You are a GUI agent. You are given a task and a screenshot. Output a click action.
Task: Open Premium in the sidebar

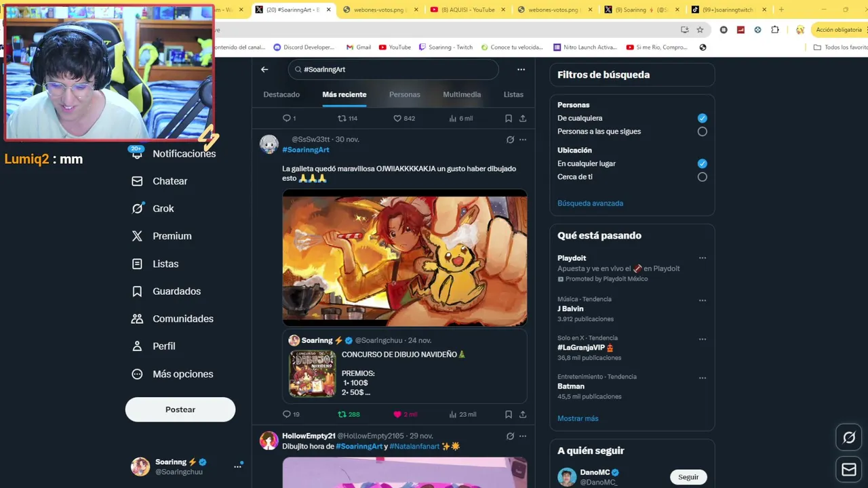pyautogui.click(x=162, y=236)
